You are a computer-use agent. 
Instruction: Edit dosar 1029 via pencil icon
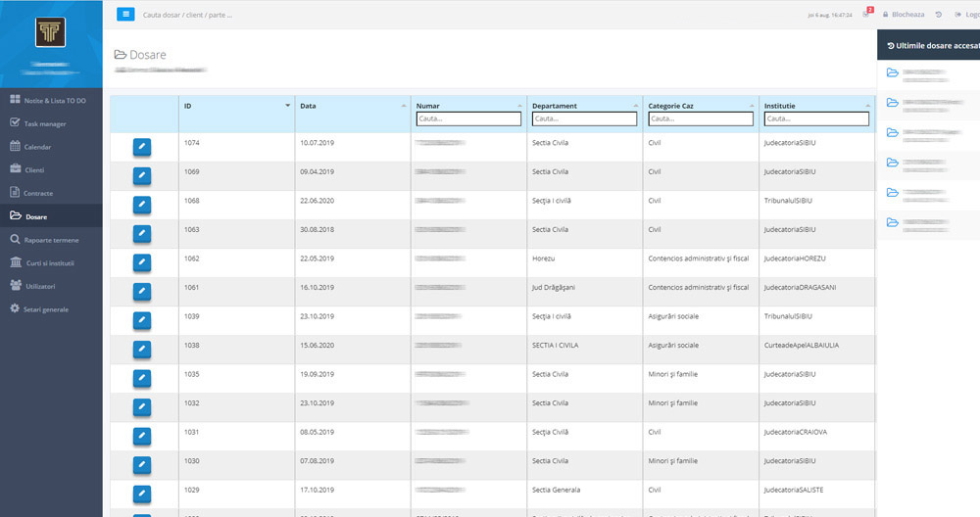point(142,493)
